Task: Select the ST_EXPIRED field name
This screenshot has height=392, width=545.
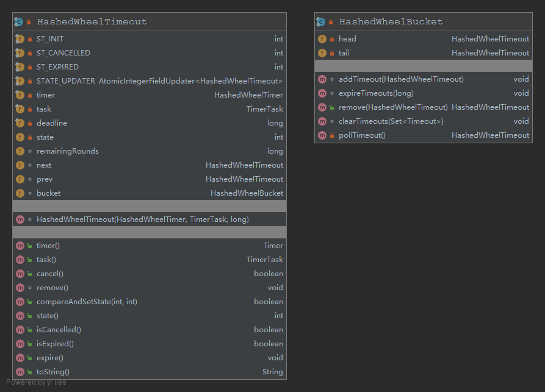Action: tap(58, 66)
